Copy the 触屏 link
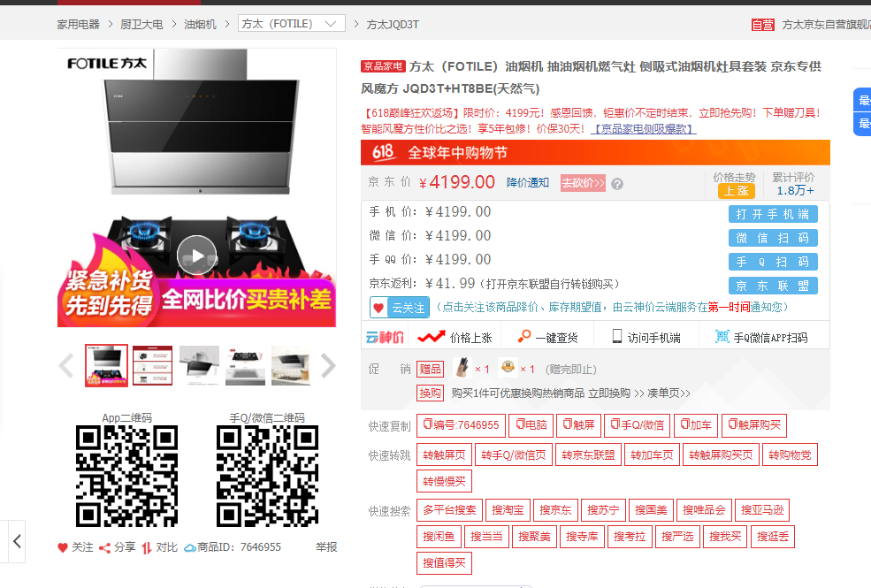 click(x=579, y=425)
